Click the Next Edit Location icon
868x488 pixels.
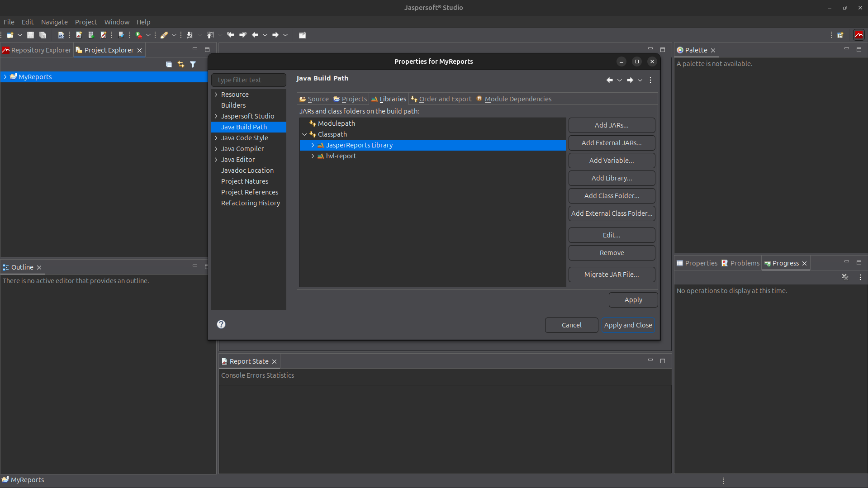pyautogui.click(x=243, y=35)
